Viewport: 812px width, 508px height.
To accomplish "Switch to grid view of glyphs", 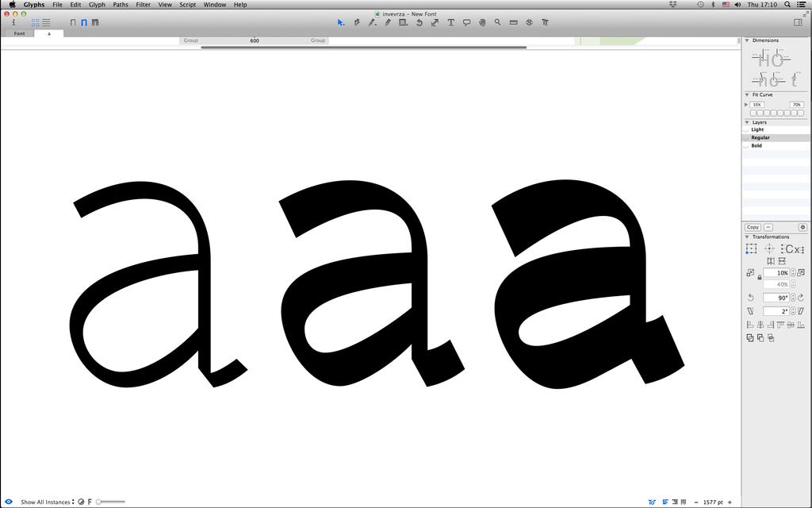I will click(35, 22).
